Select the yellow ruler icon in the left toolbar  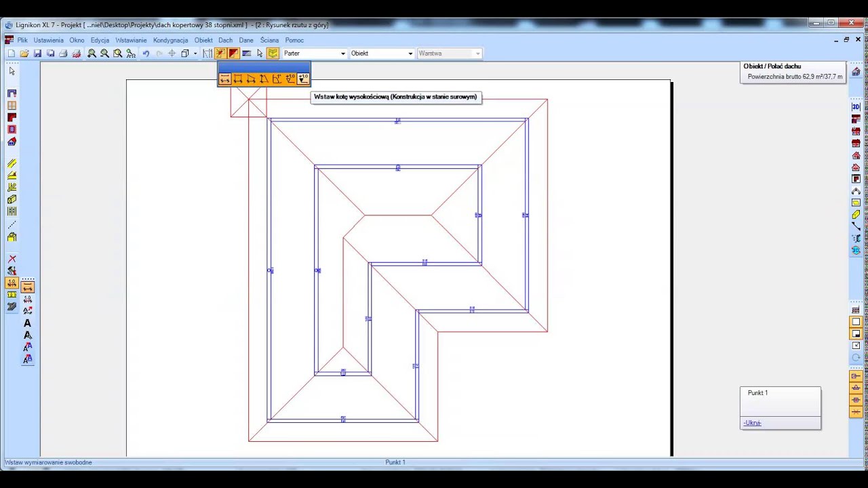12,295
